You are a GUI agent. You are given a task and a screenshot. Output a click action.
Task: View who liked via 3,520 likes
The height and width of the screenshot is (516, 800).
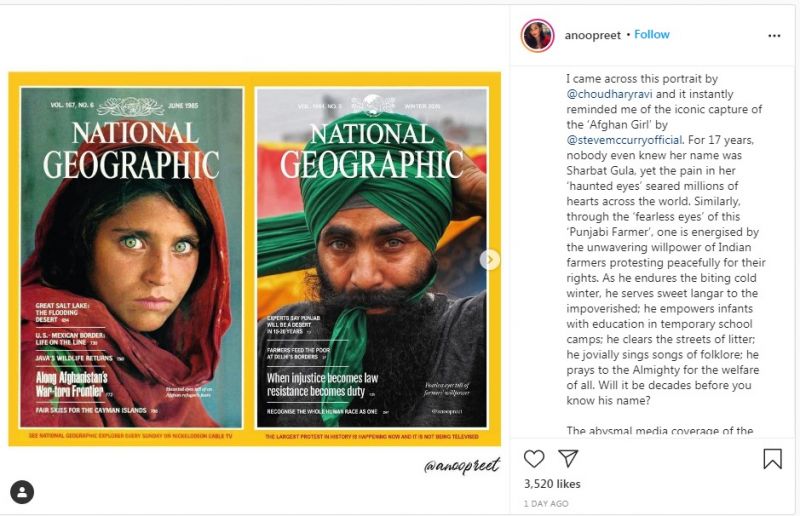click(x=552, y=484)
